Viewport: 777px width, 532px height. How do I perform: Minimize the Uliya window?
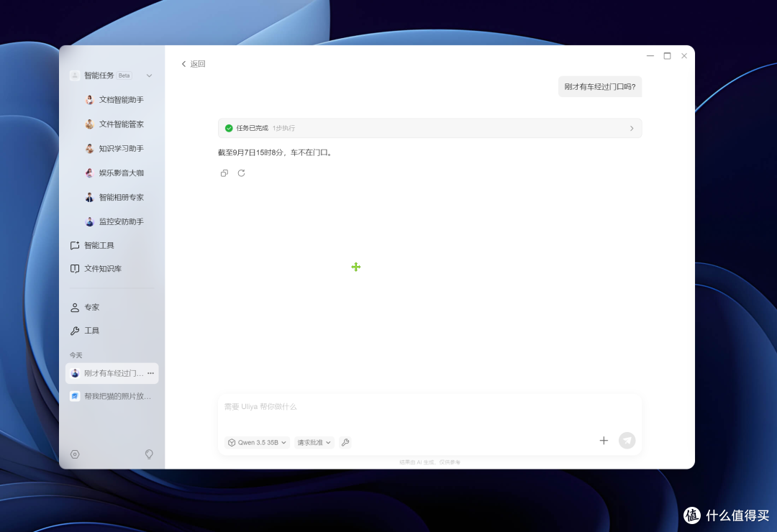[x=650, y=56]
